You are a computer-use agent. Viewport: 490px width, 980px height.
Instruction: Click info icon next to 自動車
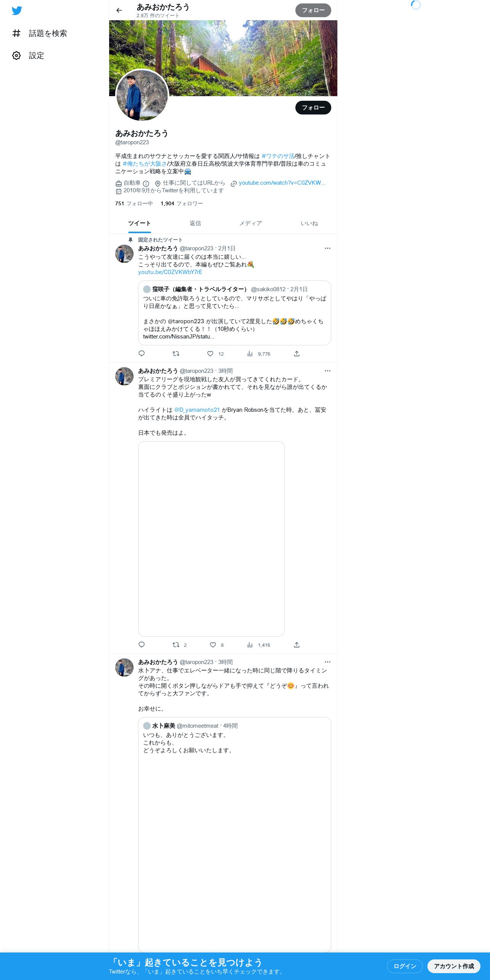[x=146, y=184]
